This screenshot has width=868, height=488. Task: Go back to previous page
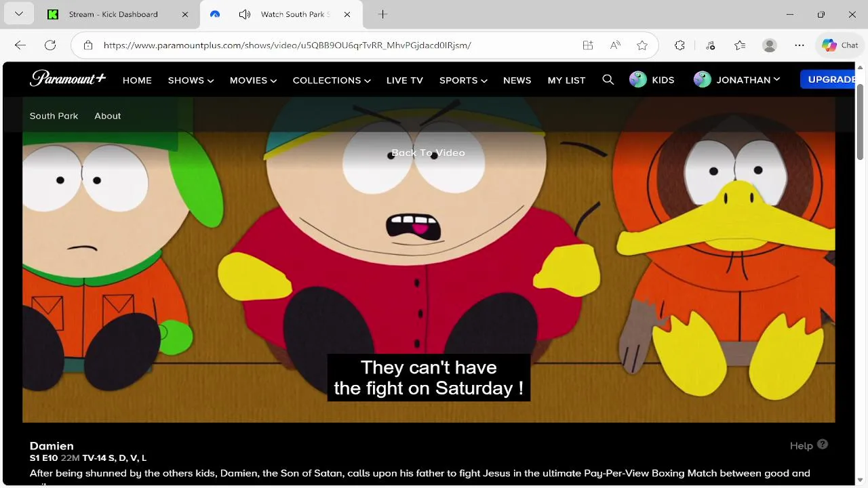20,45
